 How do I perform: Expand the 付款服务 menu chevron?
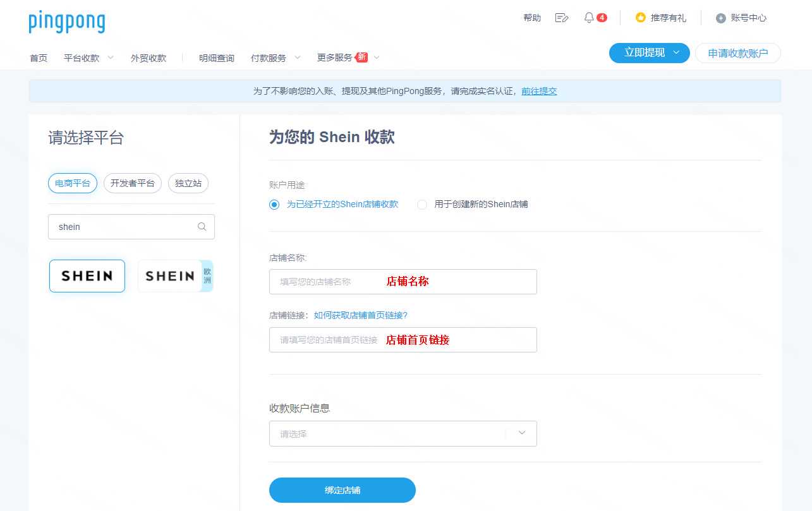pos(297,57)
